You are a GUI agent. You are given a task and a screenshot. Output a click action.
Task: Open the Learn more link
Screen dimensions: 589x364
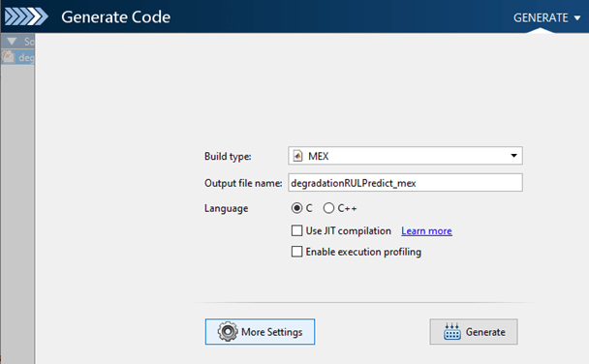pyautogui.click(x=426, y=230)
